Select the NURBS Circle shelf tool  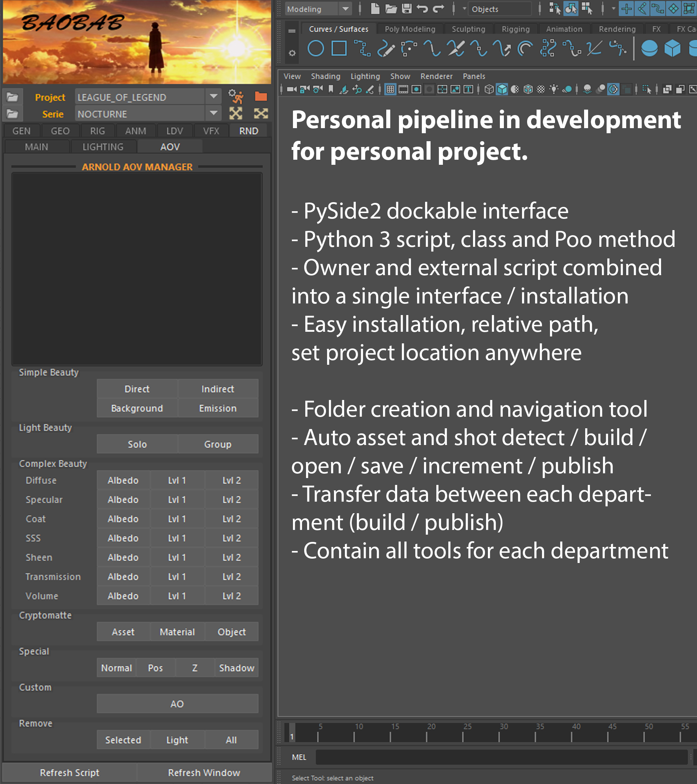tap(316, 49)
